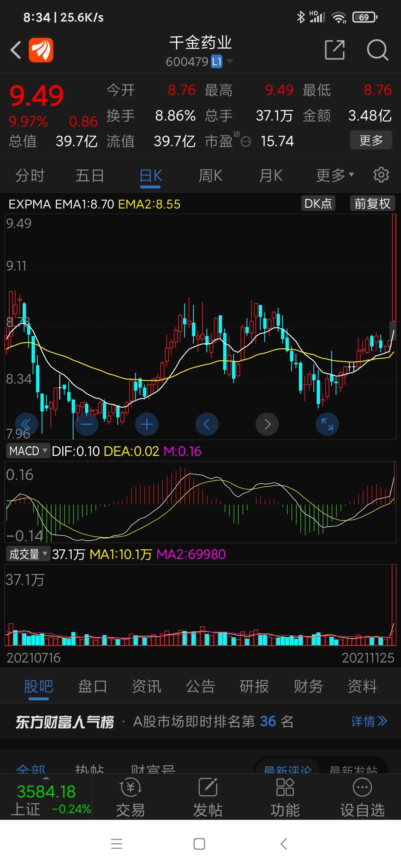Image resolution: width=401 pixels, height=868 pixels.
Task: Tap the 金额 3.48亿 value
Action: point(370,116)
